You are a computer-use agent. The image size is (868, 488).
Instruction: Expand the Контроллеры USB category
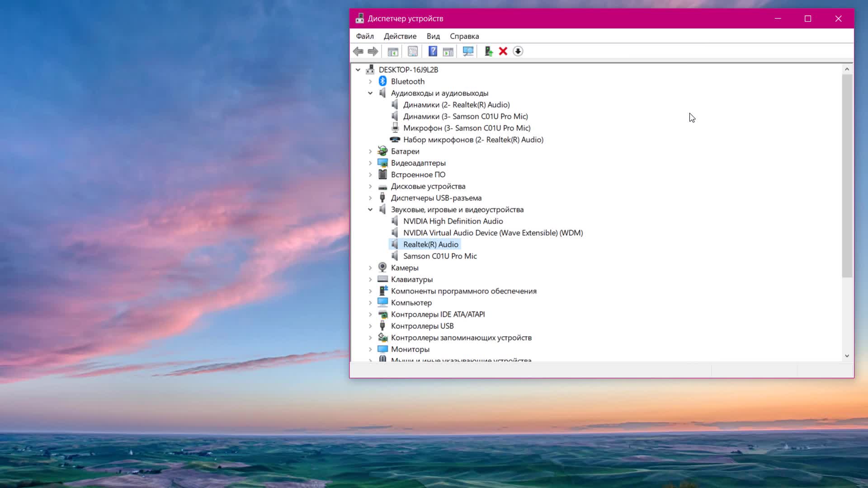click(370, 326)
